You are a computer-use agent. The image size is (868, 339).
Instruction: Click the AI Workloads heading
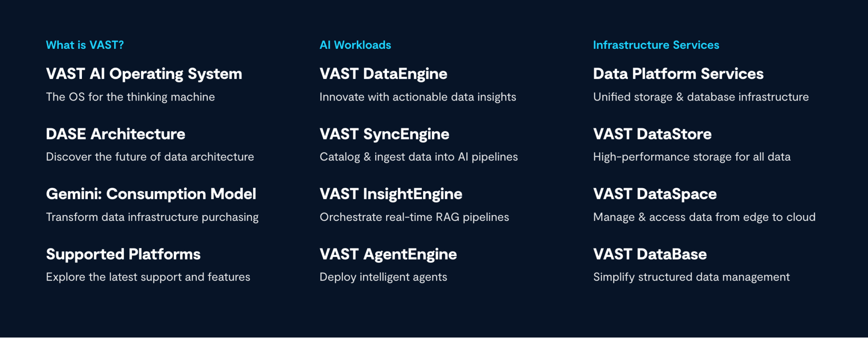click(x=355, y=45)
